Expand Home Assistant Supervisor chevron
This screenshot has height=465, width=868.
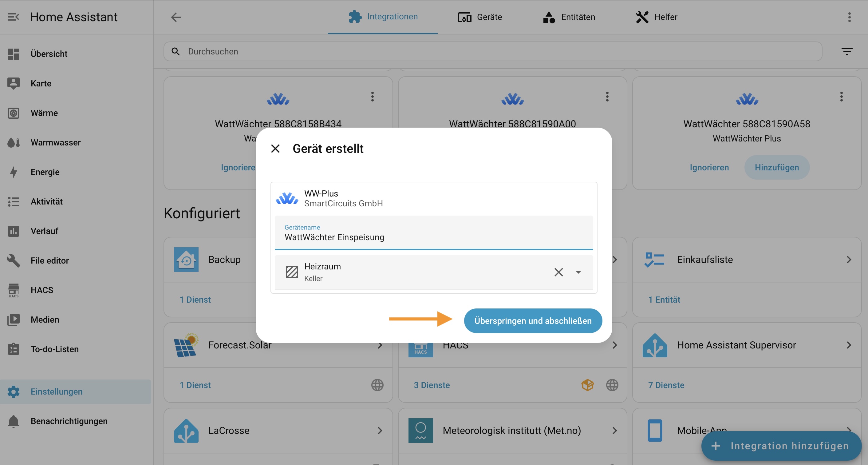848,345
